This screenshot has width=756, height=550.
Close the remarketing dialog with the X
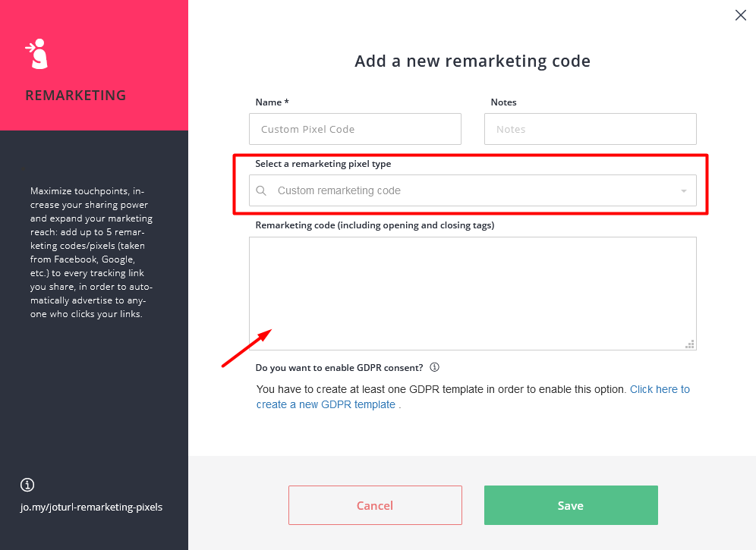(741, 15)
